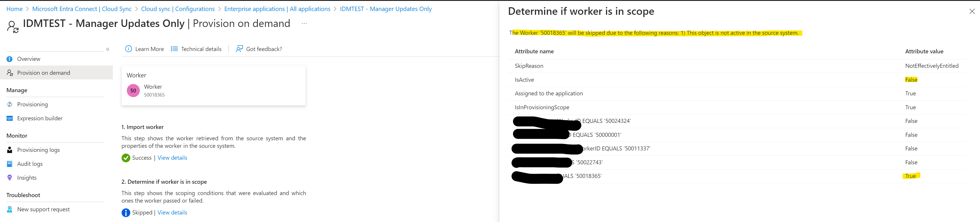Open the Provisioning sidebar icon
980x222 pixels.
pos(10,104)
